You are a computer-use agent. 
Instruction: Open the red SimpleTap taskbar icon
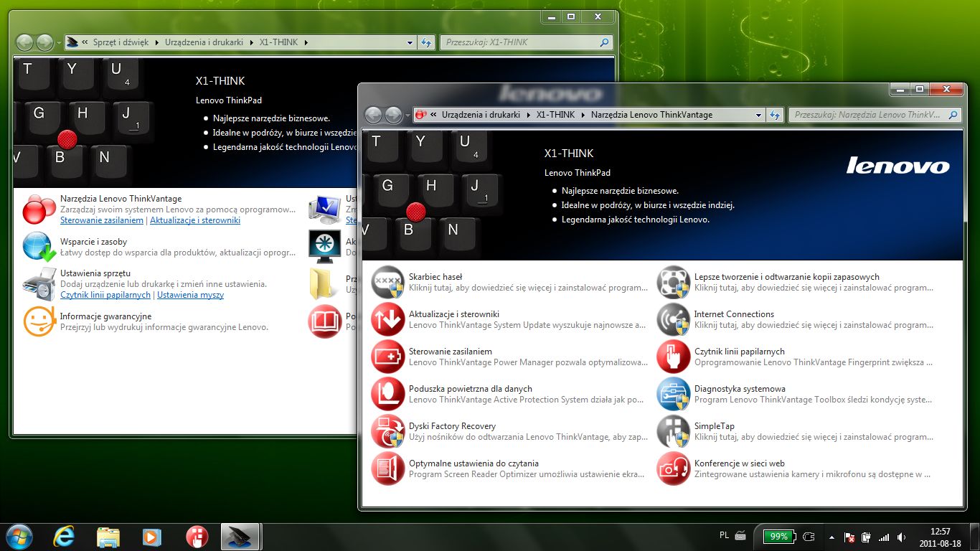tap(197, 537)
